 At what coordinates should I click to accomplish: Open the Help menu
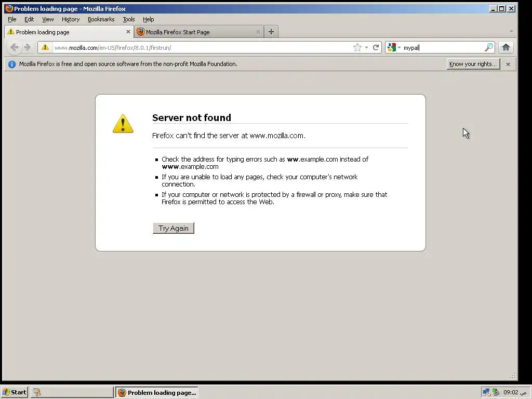(x=148, y=19)
